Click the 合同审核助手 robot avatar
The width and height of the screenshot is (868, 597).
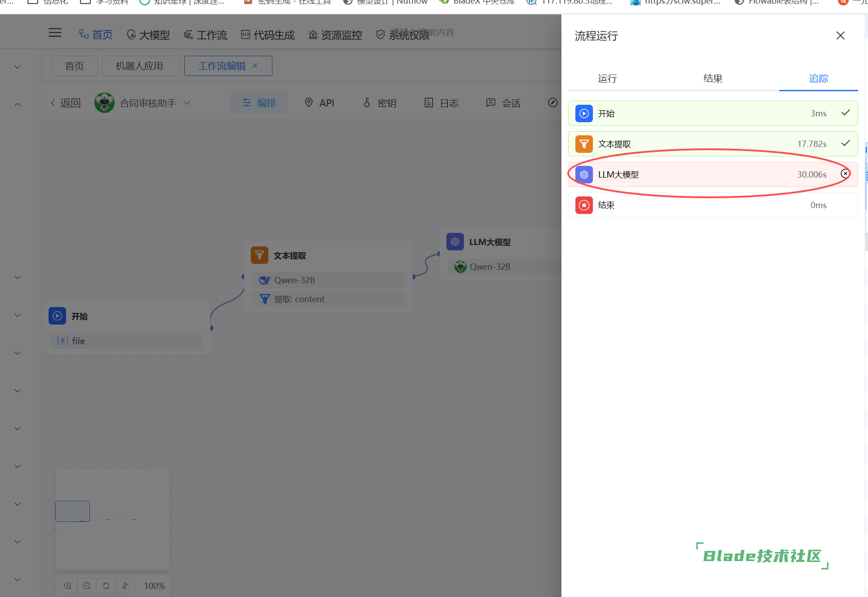[104, 103]
